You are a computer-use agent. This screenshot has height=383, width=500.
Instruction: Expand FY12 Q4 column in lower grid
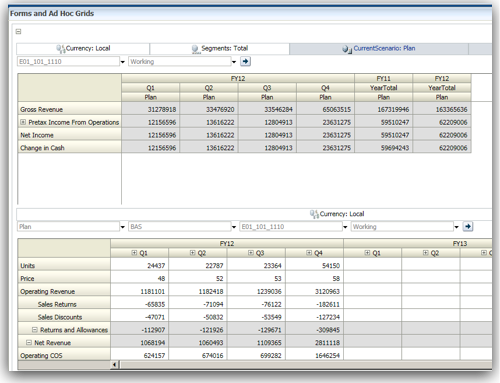pyautogui.click(x=309, y=253)
